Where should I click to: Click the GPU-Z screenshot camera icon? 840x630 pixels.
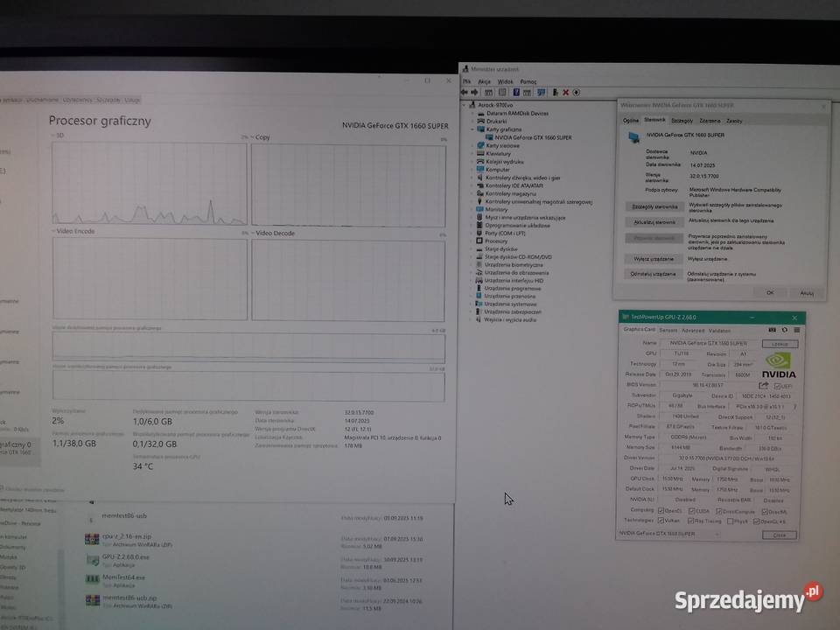pyautogui.click(x=772, y=330)
